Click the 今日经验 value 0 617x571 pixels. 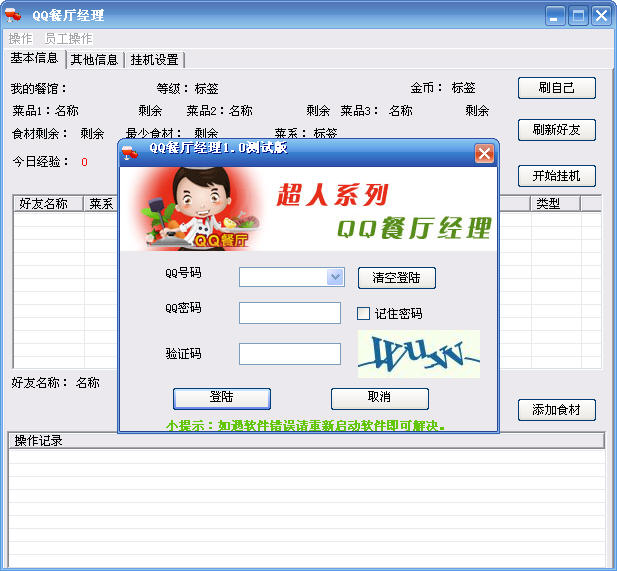pyautogui.click(x=84, y=162)
